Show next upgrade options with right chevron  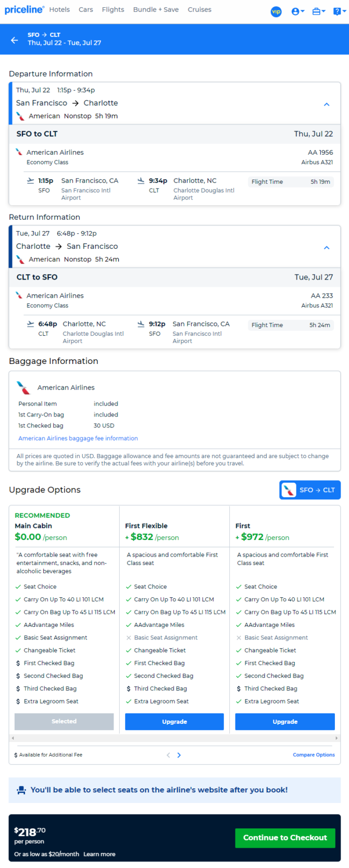pos(179,755)
